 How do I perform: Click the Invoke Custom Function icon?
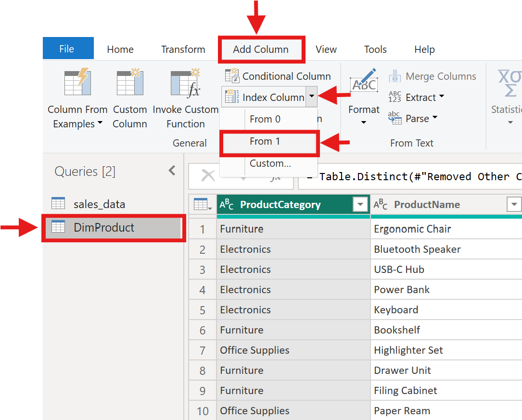[x=185, y=83]
